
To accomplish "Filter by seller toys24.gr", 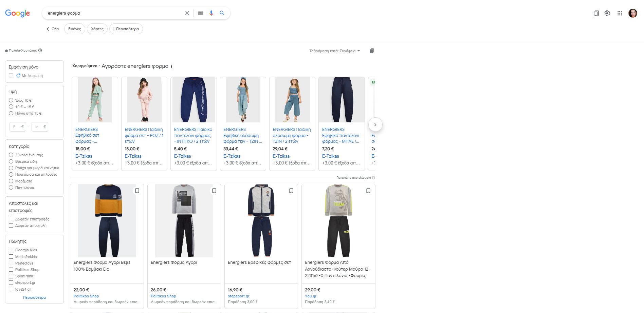I will pos(11,289).
